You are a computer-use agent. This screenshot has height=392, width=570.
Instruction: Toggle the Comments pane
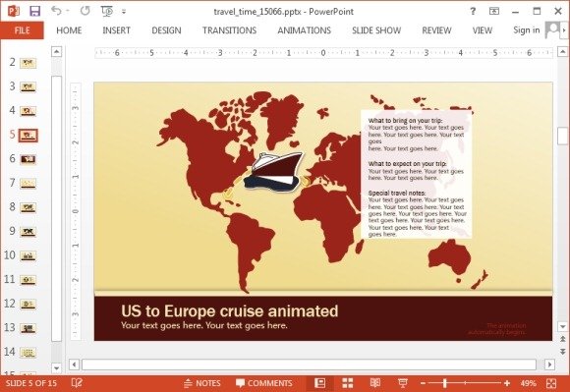264,383
